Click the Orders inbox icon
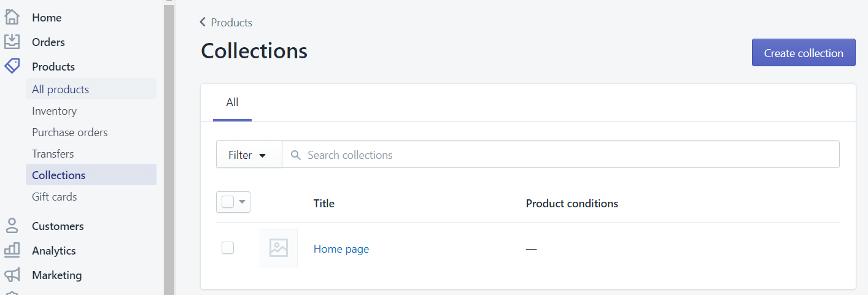 coord(12,42)
